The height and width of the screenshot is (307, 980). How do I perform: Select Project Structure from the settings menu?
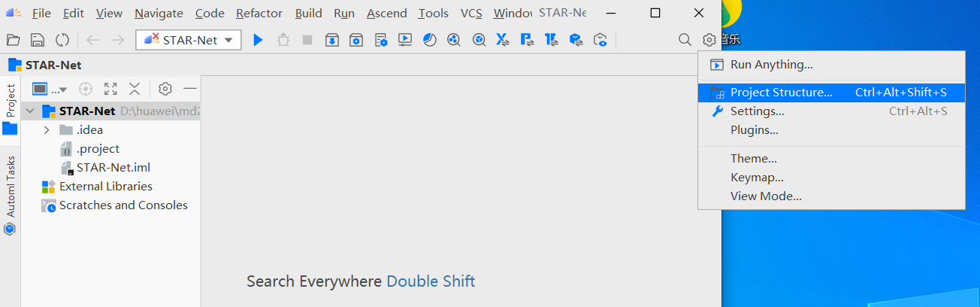point(782,93)
